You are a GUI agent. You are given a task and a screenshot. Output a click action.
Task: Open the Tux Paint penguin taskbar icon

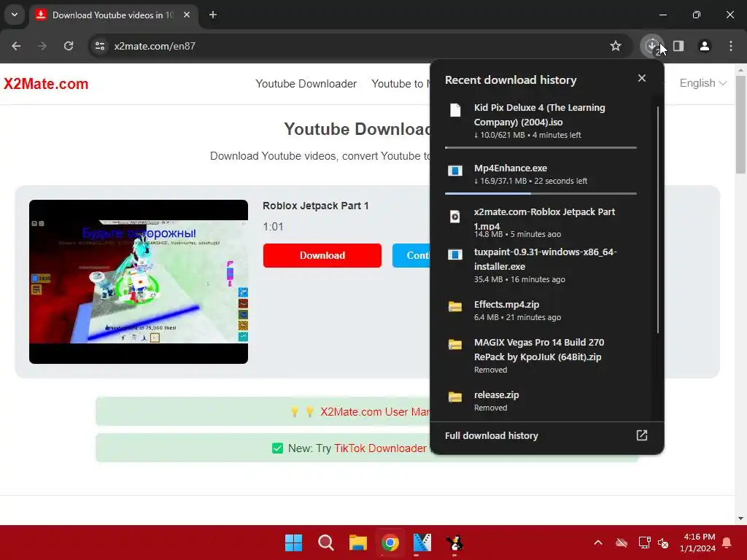click(454, 542)
